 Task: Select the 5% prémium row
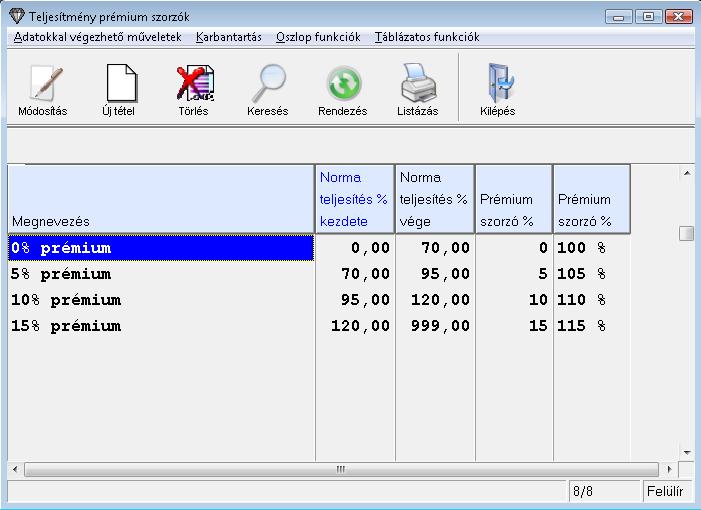click(160, 274)
